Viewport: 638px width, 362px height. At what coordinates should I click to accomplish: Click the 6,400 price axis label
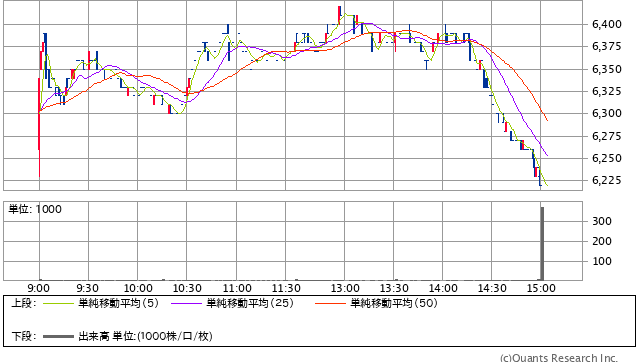607,24
